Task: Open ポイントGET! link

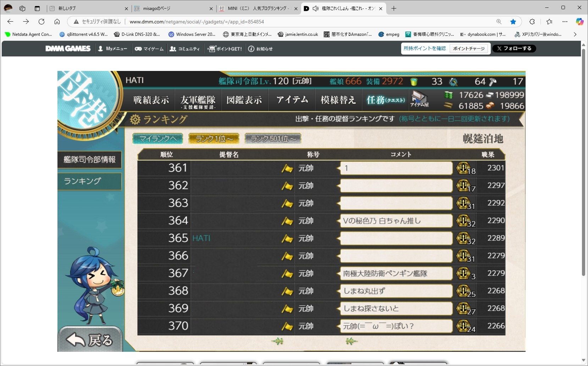Action: 225,49
